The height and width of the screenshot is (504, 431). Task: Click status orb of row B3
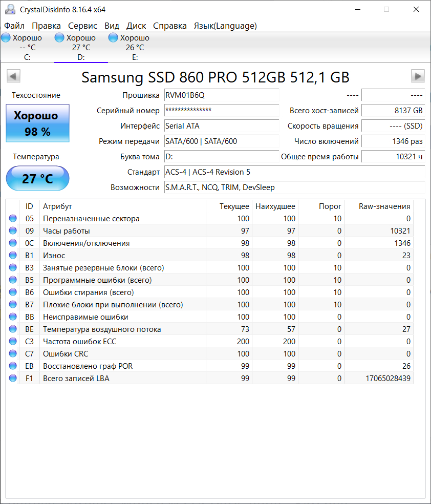13,267
